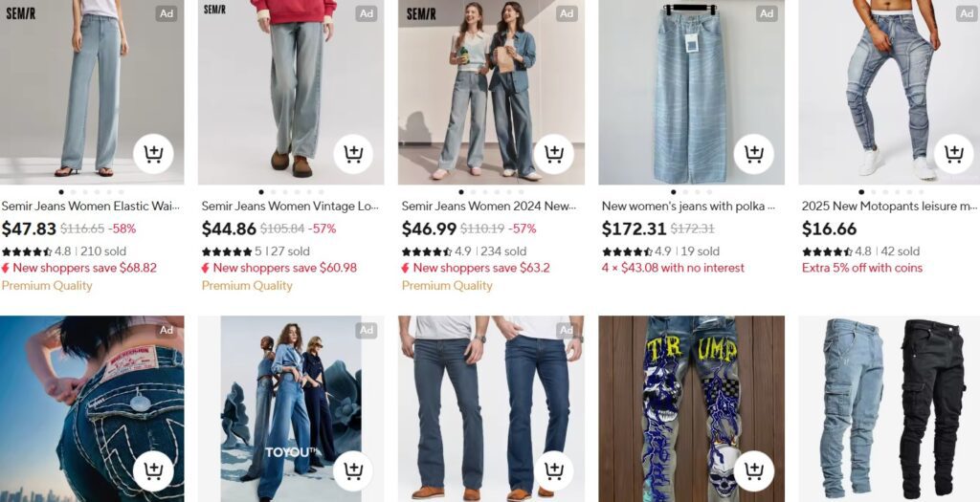Open 2025 New Motopants leisure listing

(x=889, y=206)
